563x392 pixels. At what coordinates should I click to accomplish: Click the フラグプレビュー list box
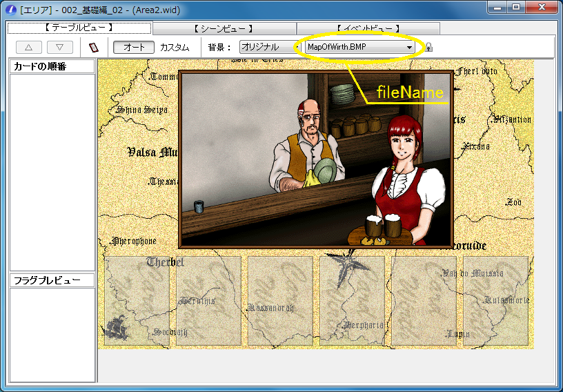pyautogui.click(x=52, y=335)
